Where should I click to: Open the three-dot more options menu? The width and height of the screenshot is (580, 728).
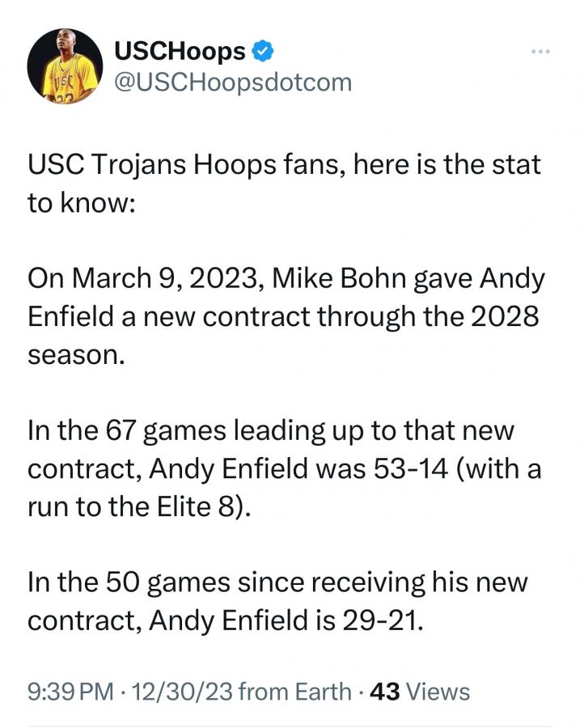540,53
